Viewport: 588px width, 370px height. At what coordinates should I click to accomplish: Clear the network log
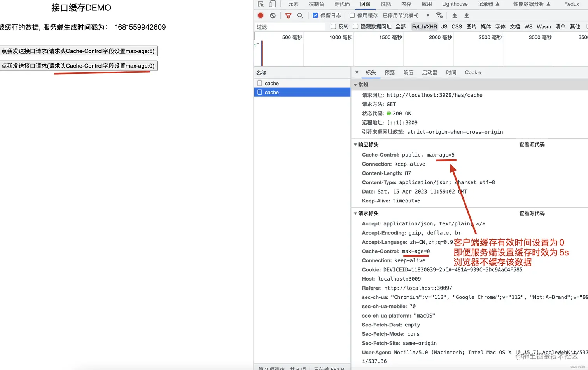pyautogui.click(x=273, y=16)
